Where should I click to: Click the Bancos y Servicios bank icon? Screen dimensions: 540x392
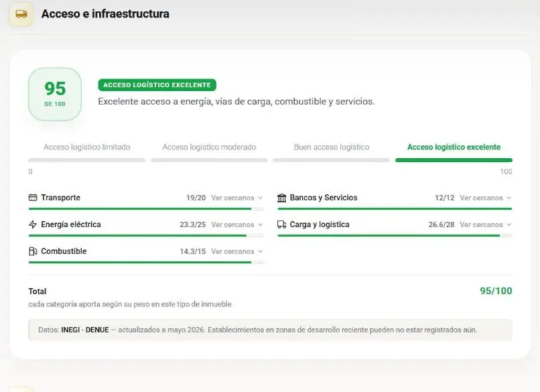281,198
